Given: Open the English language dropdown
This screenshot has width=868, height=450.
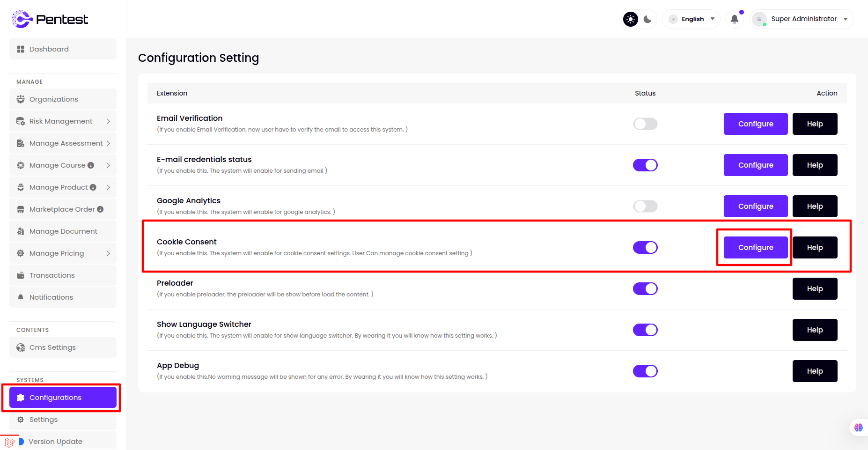Looking at the screenshot, I should [691, 19].
